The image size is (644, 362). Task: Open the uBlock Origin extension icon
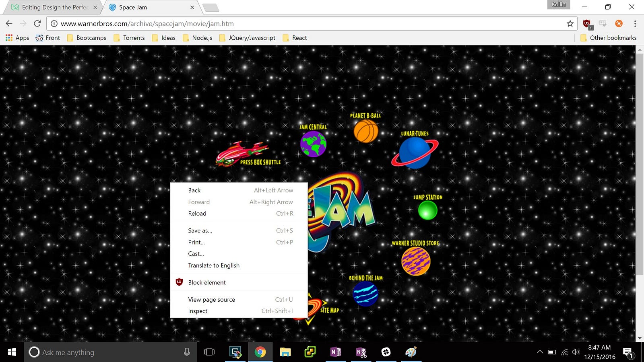click(x=587, y=24)
